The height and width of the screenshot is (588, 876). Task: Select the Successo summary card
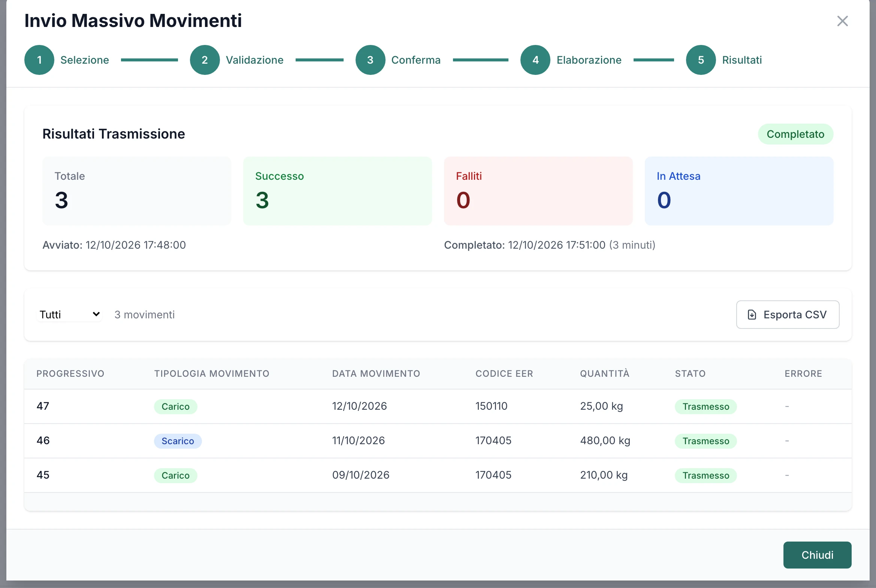point(337,191)
